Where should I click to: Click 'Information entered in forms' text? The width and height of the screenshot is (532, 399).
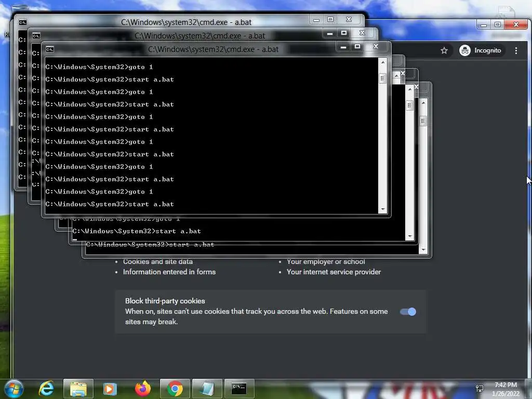pos(169,272)
